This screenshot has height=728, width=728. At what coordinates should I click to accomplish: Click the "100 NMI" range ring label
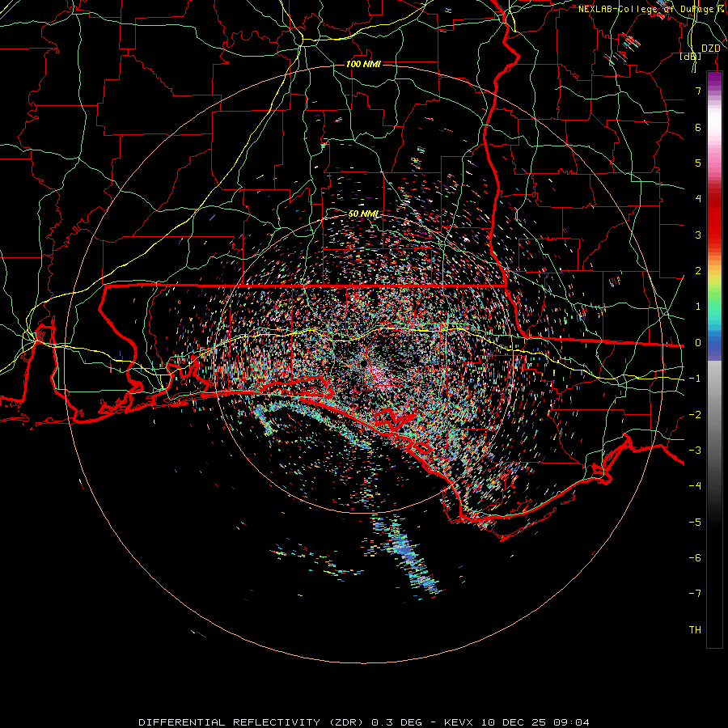tap(363, 64)
